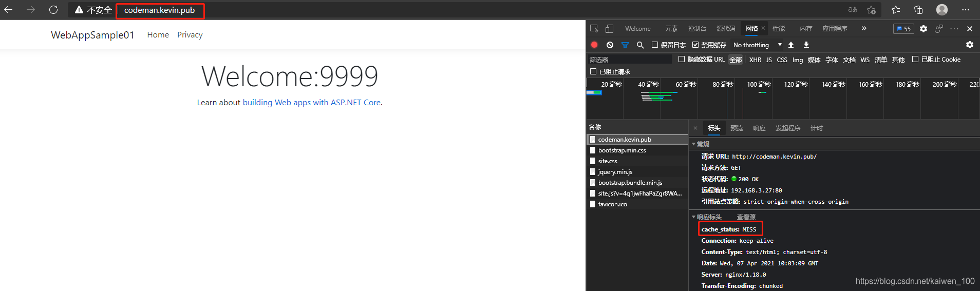The image size is (980, 291).
Task: Open the user profile avatar
Action: (942, 10)
